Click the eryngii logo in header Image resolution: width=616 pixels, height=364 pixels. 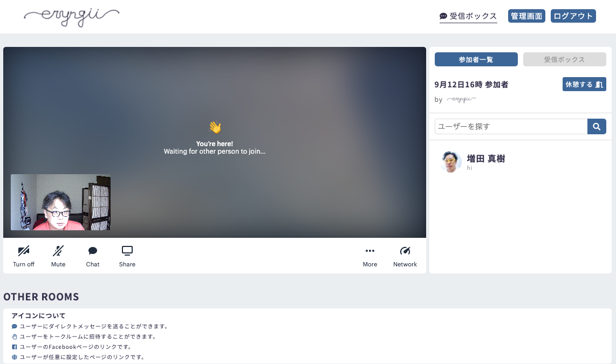(72, 16)
